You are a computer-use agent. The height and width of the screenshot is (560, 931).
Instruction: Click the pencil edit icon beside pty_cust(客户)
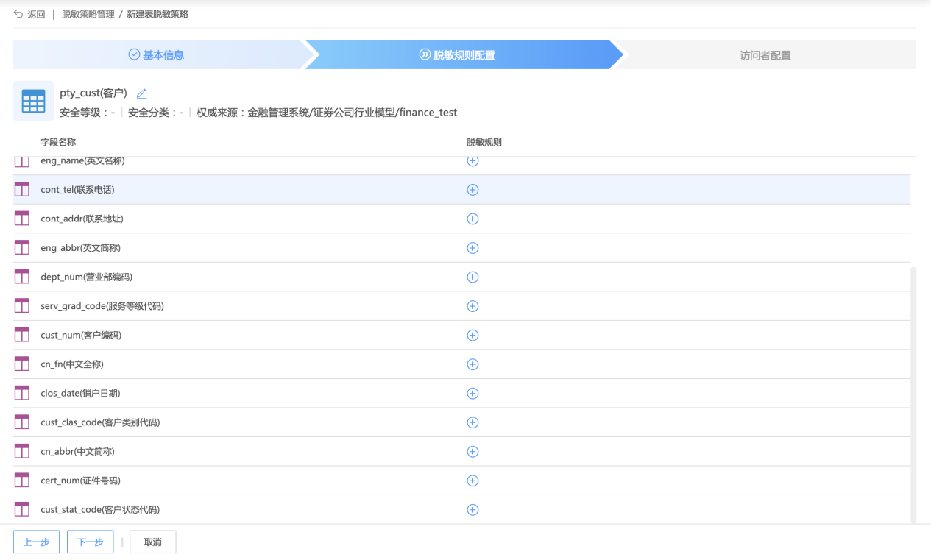pos(142,93)
